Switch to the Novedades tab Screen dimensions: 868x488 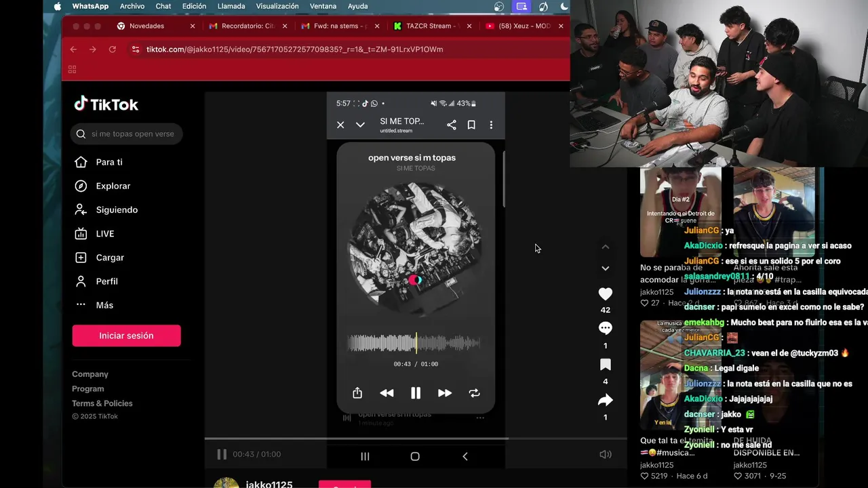(155, 26)
